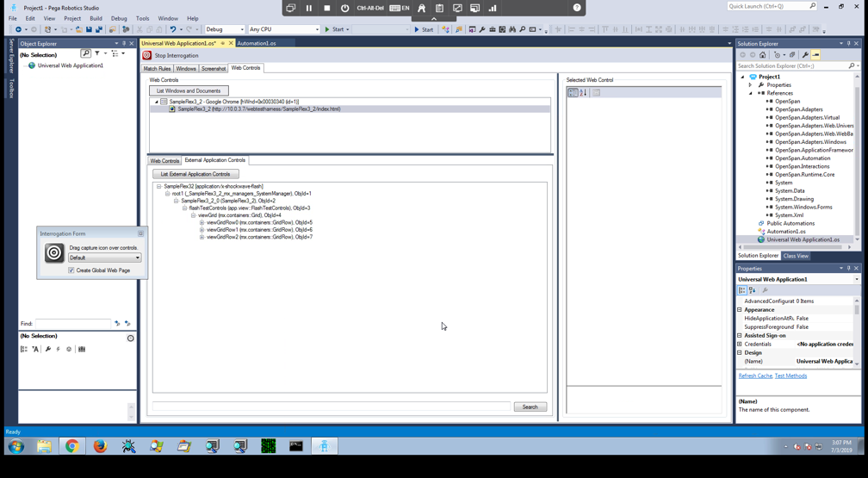Switch to the Match Rules tab
This screenshot has width=868, height=478.
coord(158,68)
